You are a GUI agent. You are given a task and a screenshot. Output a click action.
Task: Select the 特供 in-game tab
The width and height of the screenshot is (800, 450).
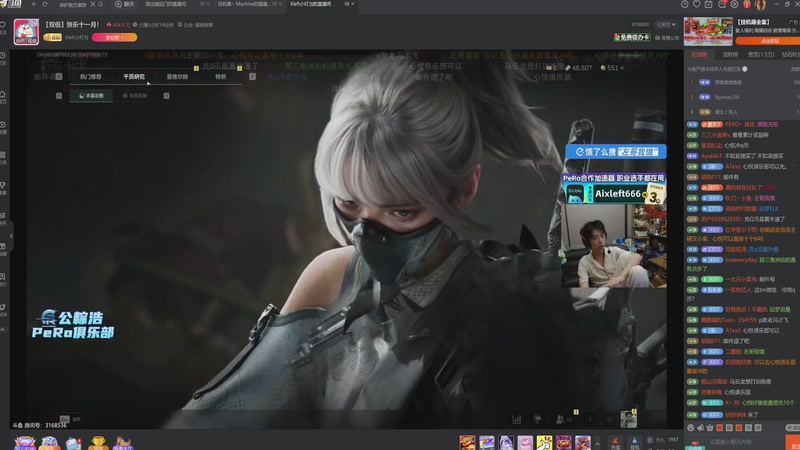pyautogui.click(x=220, y=77)
